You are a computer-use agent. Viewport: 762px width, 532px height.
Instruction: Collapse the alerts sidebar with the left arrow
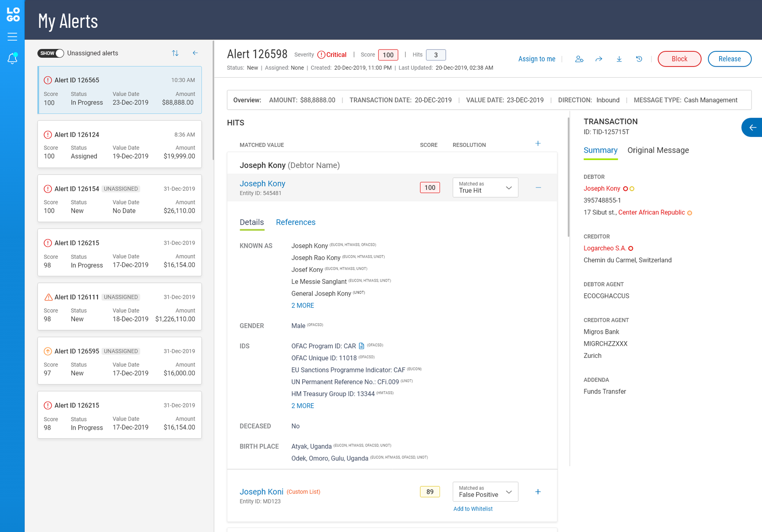pos(195,53)
